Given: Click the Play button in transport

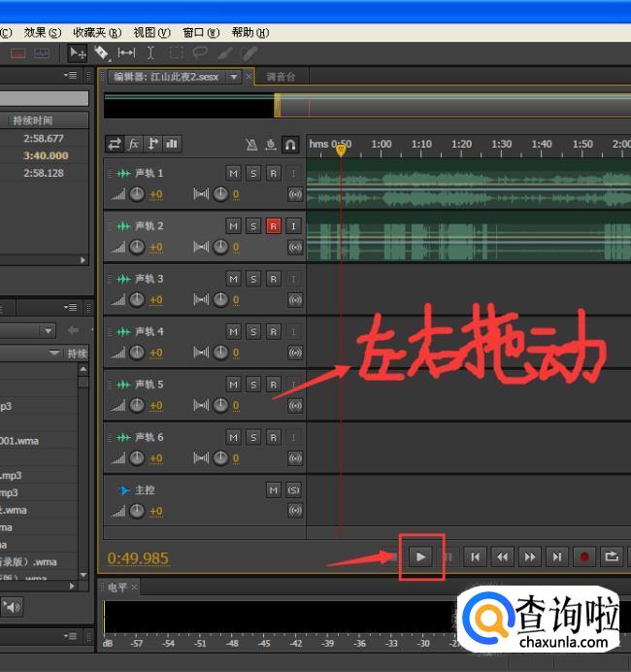Looking at the screenshot, I should (420, 556).
